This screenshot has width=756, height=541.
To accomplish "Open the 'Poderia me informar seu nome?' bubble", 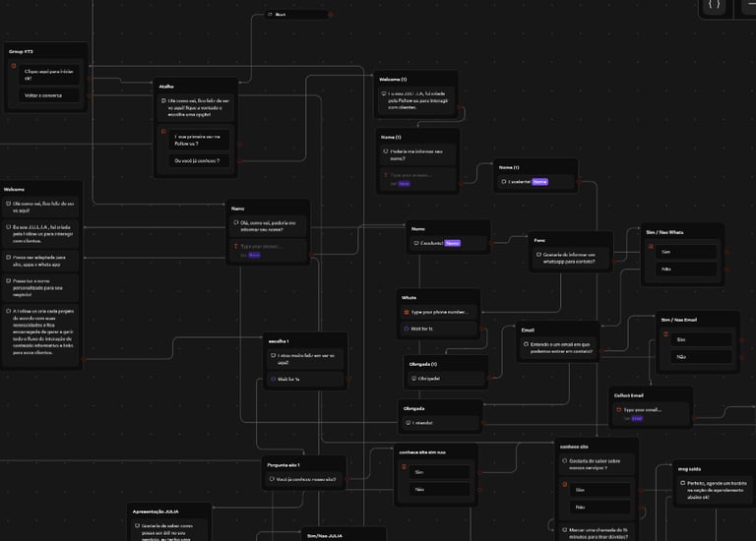I will [x=417, y=154].
